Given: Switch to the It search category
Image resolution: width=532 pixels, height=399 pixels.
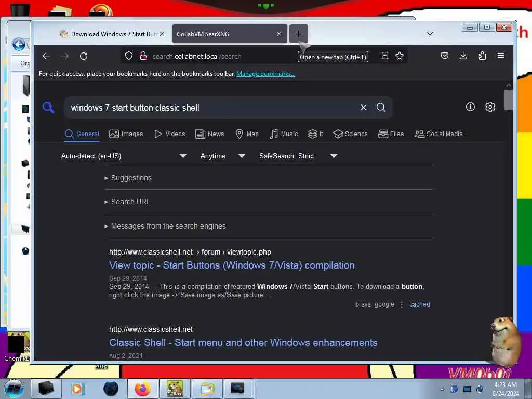Looking at the screenshot, I should [x=315, y=134].
